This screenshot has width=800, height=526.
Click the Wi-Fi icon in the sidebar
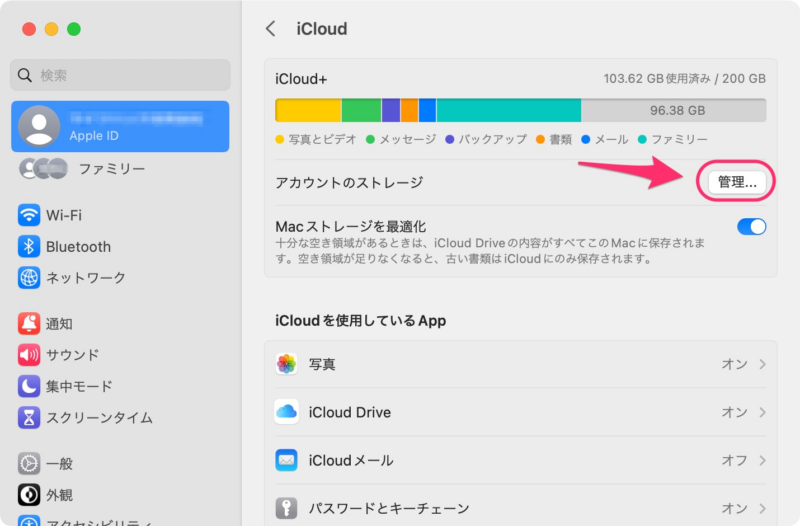click(x=29, y=215)
